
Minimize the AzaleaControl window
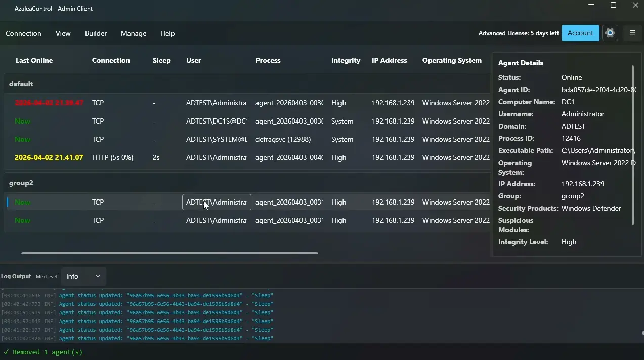pos(591,5)
